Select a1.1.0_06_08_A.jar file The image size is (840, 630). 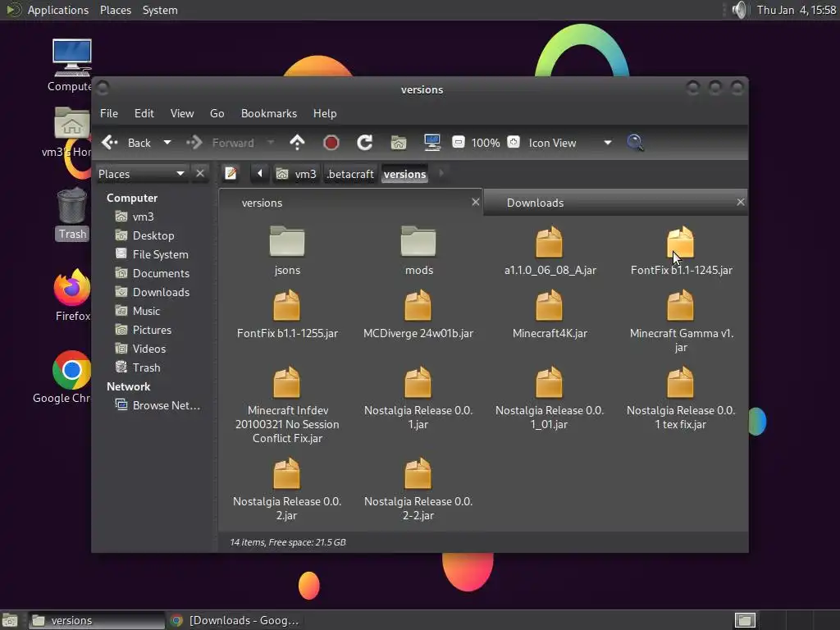point(550,251)
